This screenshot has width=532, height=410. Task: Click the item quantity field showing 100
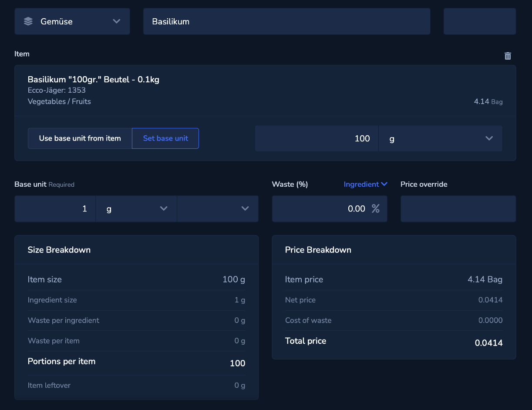[x=317, y=138]
